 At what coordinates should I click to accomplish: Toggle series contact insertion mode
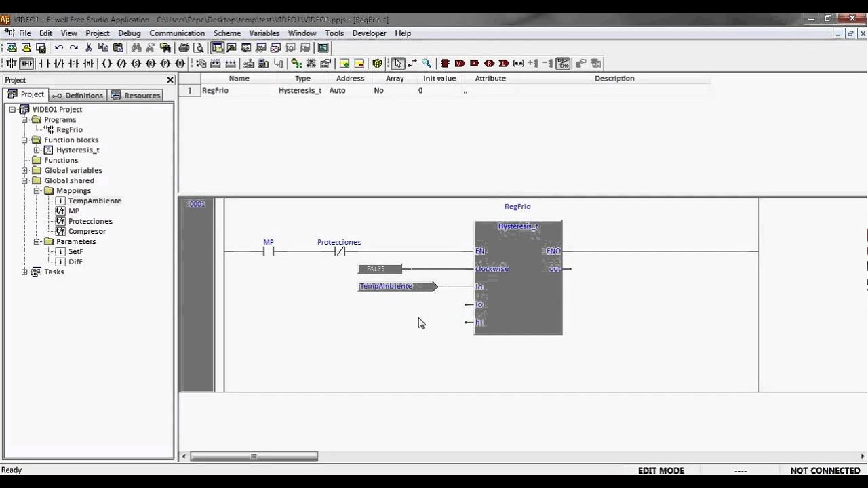pos(26,63)
